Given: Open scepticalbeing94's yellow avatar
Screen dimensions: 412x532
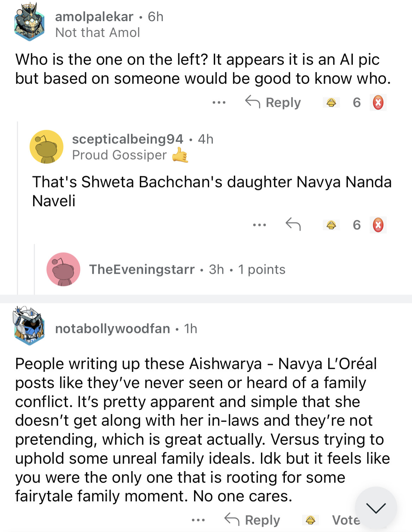Looking at the screenshot, I should pos(46,147).
